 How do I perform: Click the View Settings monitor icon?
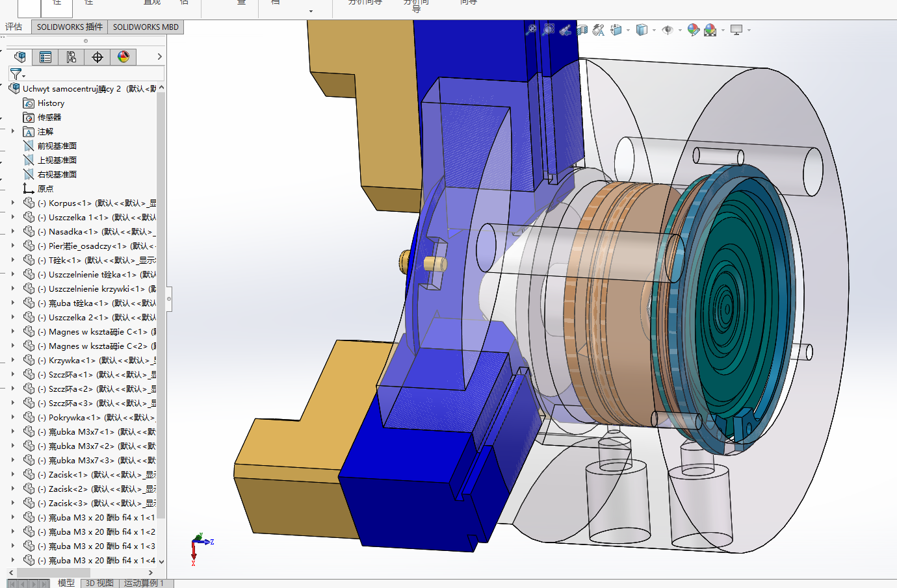click(736, 29)
